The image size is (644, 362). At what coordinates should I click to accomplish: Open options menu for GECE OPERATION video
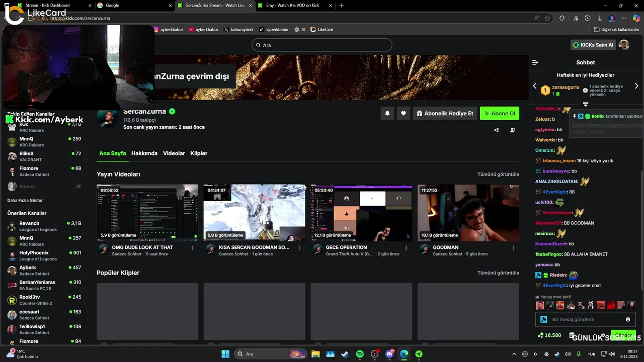coord(406,248)
